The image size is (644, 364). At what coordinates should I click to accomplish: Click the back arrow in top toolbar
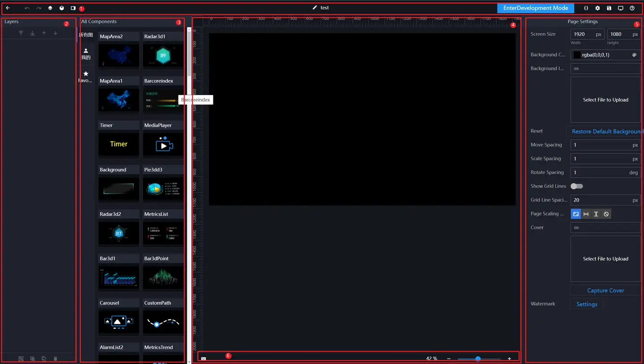click(8, 8)
